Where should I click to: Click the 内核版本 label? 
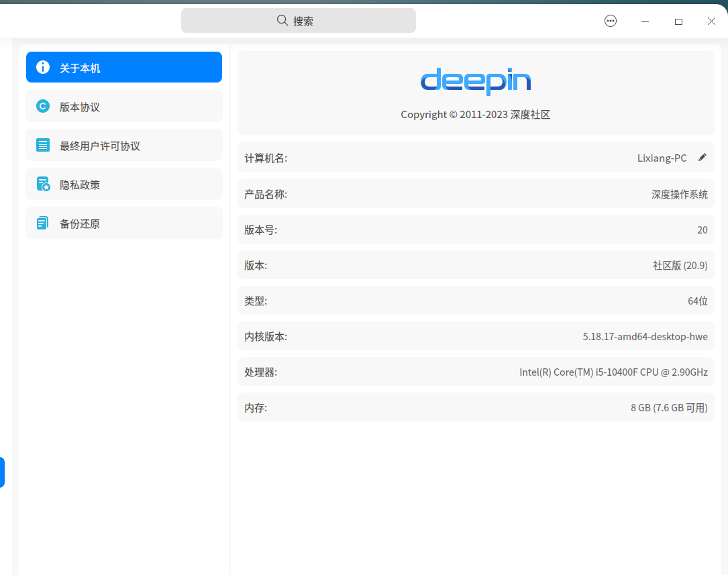(x=266, y=336)
